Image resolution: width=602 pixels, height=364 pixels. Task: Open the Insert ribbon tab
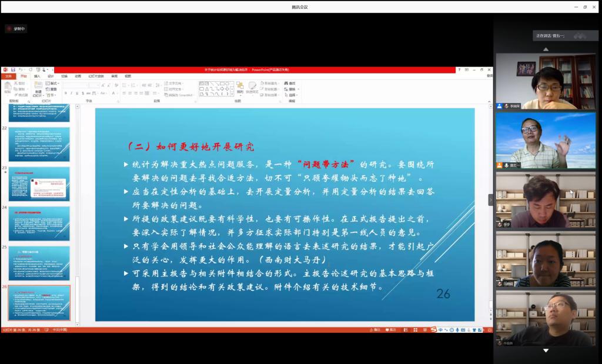click(x=37, y=76)
